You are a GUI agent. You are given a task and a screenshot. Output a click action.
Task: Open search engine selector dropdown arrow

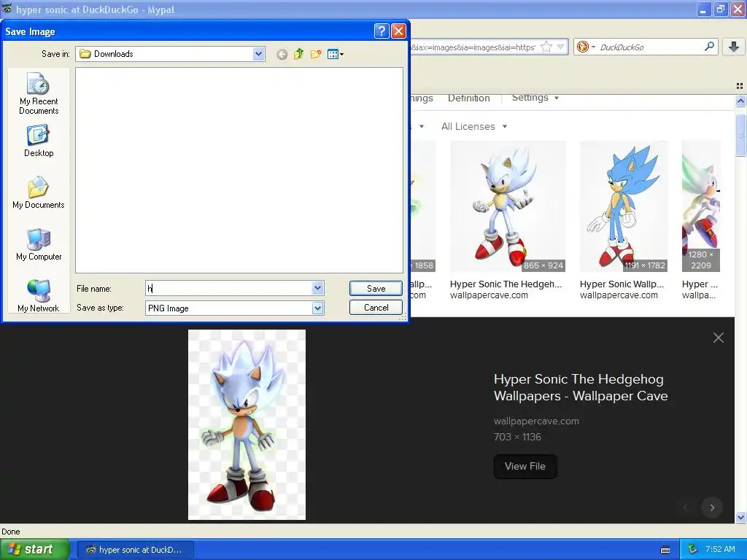(x=593, y=47)
